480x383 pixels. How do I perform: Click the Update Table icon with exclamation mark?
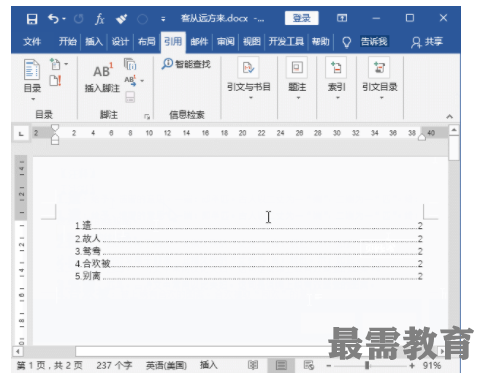pos(55,81)
